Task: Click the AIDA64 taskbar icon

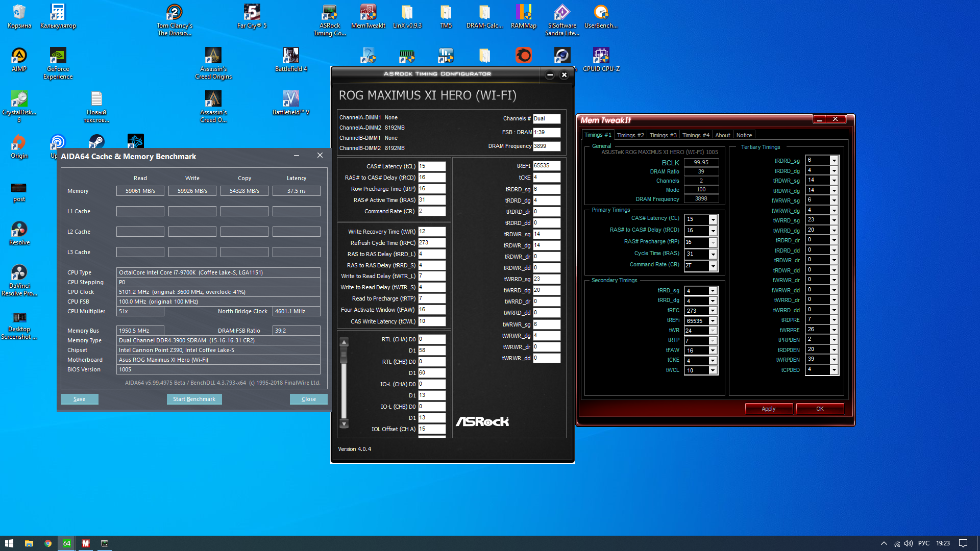Action: 67,543
